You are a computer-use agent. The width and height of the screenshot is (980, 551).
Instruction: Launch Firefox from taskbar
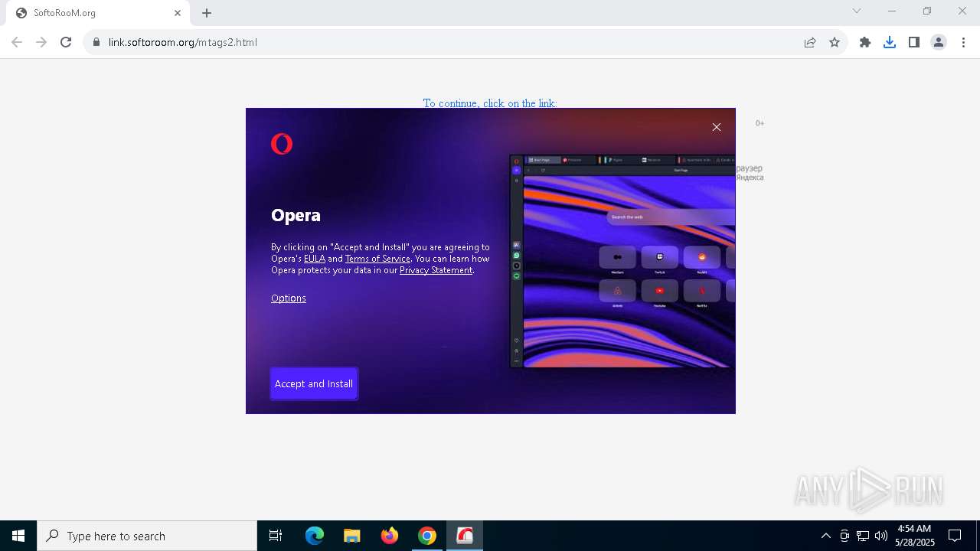(x=390, y=536)
